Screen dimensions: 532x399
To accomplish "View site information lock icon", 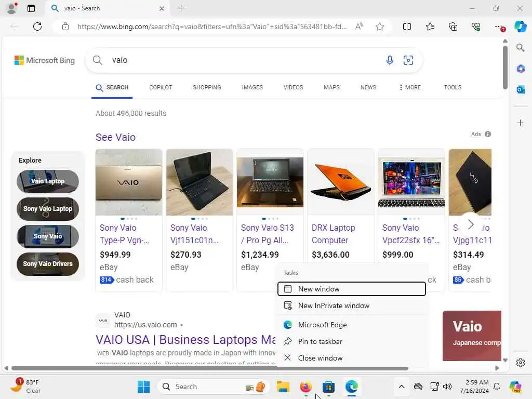I will 65,26.
